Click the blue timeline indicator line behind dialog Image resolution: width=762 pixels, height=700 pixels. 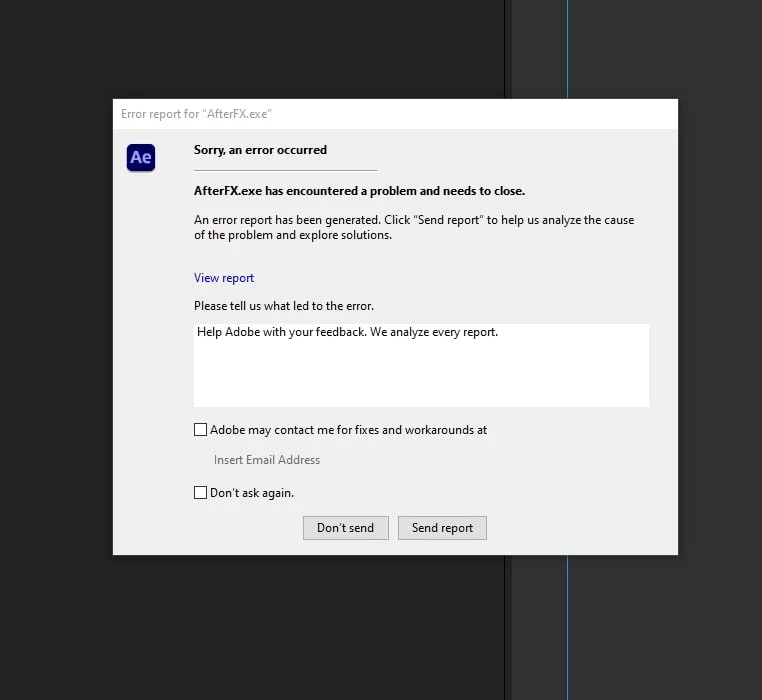tap(567, 627)
